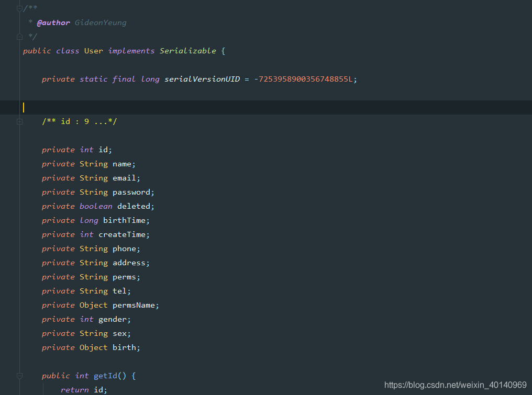Click the fold marker beside the closing */ line
Viewport: 532px width, 395px height.
pos(19,36)
